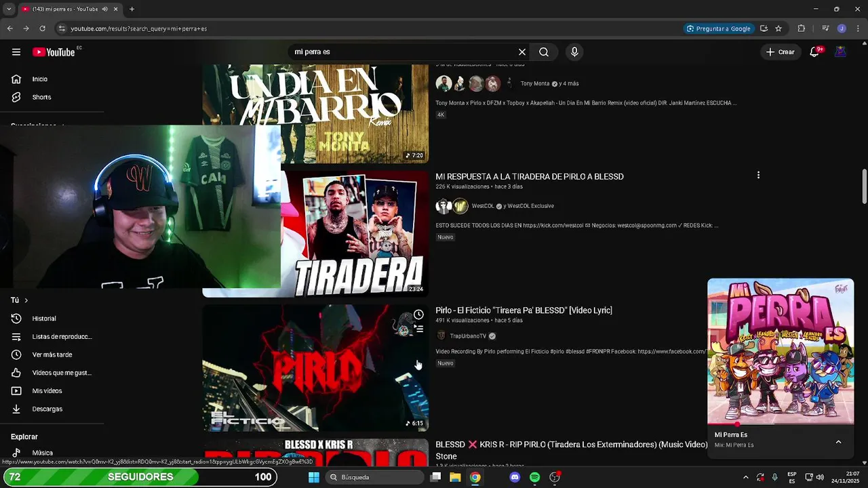Click the magnifier search button
This screenshot has height=488, width=868.
544,52
